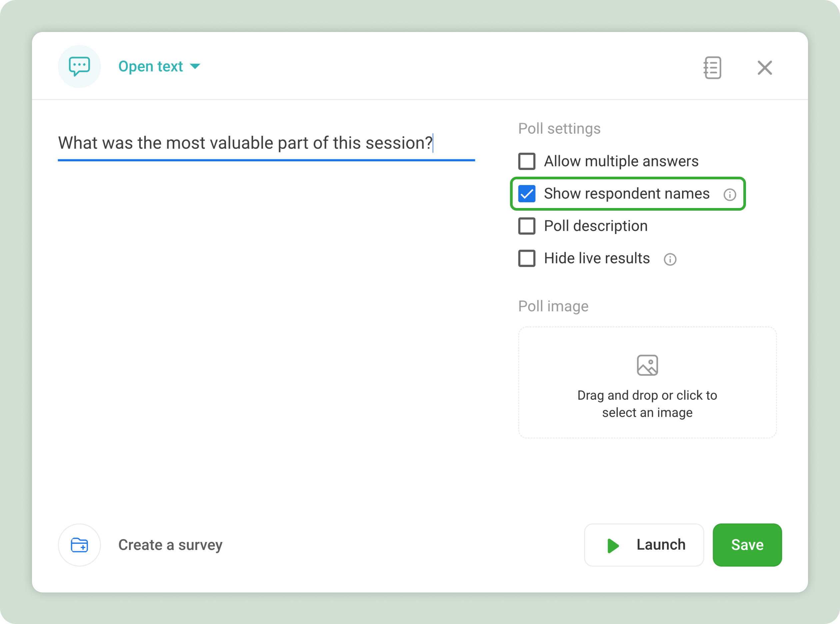The image size is (840, 624).
Task: Open the notebook templates icon
Action: tap(712, 68)
